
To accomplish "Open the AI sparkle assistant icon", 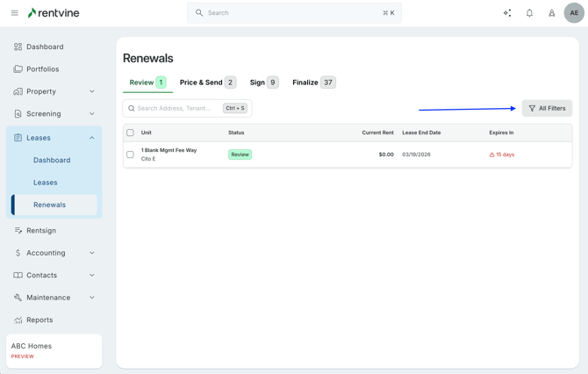I will coord(507,13).
